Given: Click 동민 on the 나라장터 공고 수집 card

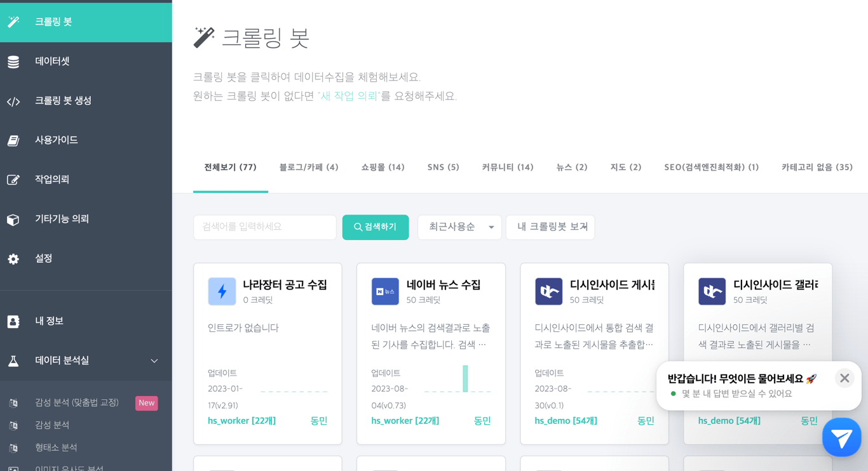Looking at the screenshot, I should [x=319, y=421].
